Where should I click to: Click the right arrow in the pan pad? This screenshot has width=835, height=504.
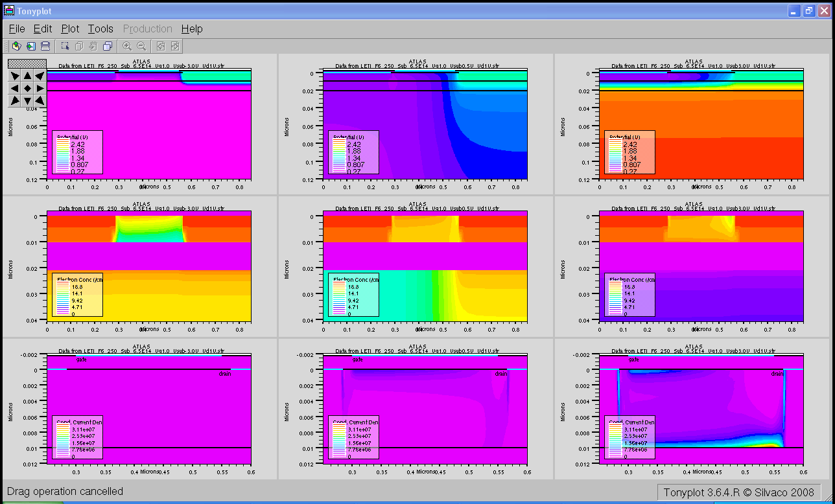40,87
